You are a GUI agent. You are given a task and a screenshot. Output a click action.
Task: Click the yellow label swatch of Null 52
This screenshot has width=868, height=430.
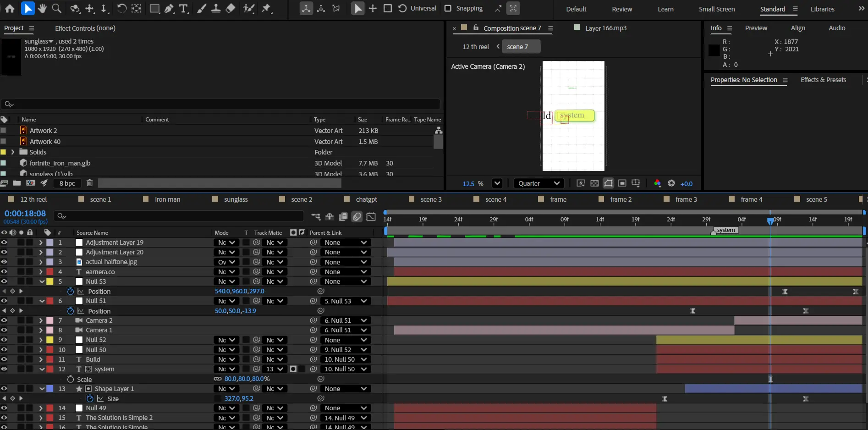click(x=50, y=340)
